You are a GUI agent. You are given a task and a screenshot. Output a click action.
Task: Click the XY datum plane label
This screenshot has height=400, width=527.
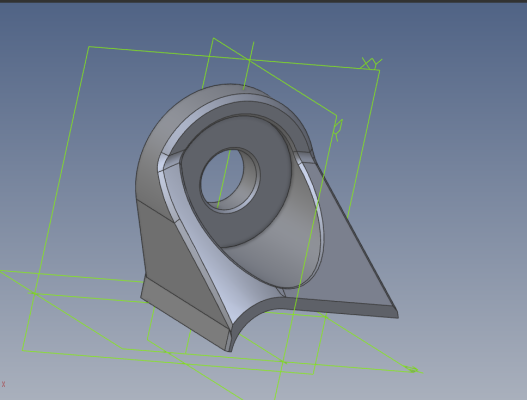click(372, 63)
